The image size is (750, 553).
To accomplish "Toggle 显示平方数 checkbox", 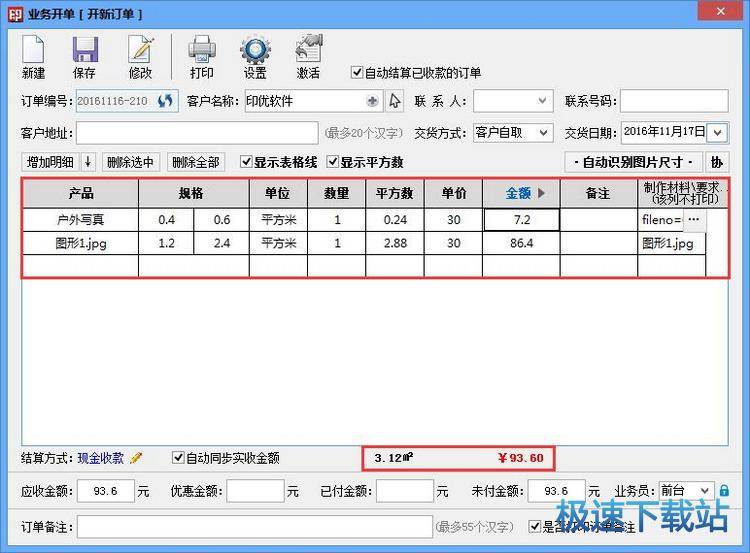I will pos(332,162).
